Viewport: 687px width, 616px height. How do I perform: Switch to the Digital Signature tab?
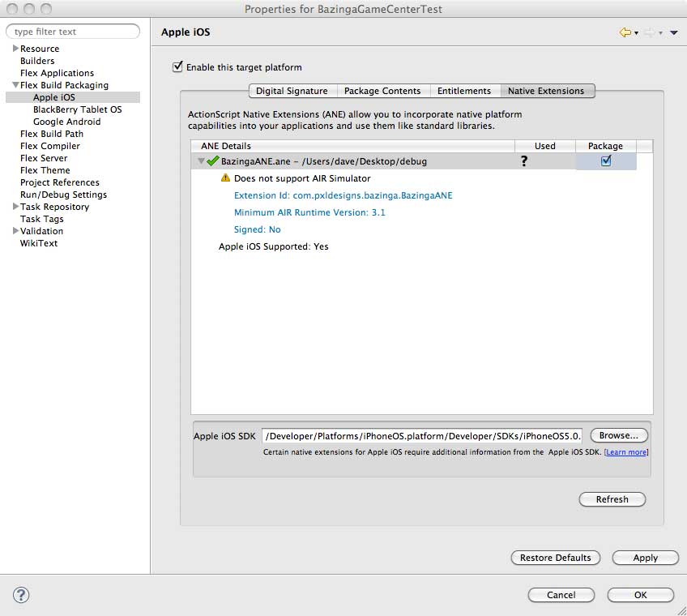click(292, 91)
